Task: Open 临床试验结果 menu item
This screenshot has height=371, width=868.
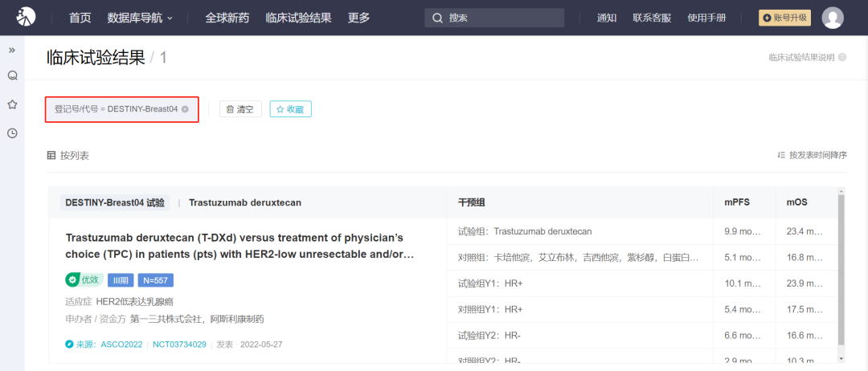Action: 298,18
